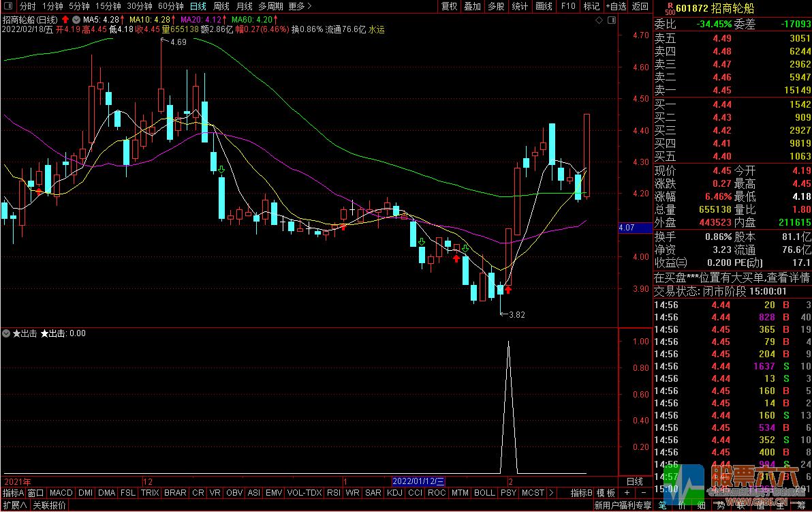Viewport: 812px width, 512px height.
Task: Click the MA60: 4.20 moving average label
Action: 252,20
